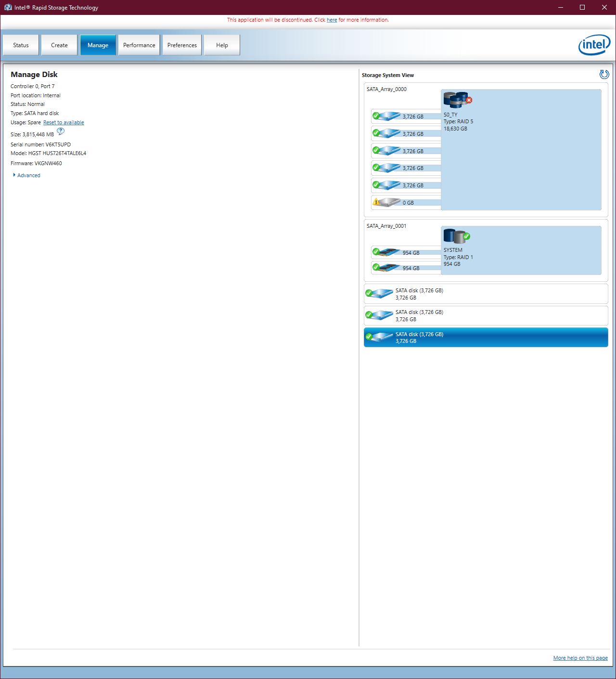Screen dimensions: 616x679
Task: Select the first 954 GB disk in SATA_Array_0001
Action: (x=406, y=252)
